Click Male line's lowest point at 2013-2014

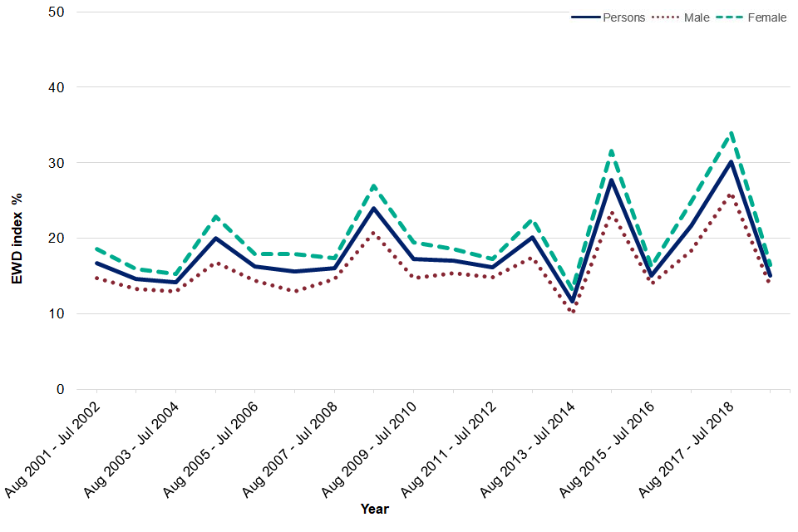[572, 311]
